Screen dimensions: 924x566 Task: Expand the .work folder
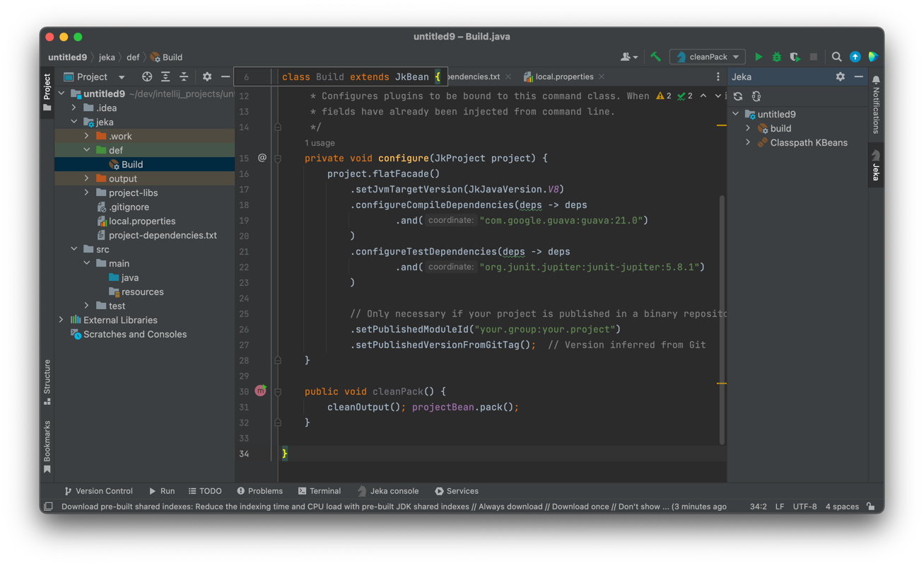(x=87, y=136)
